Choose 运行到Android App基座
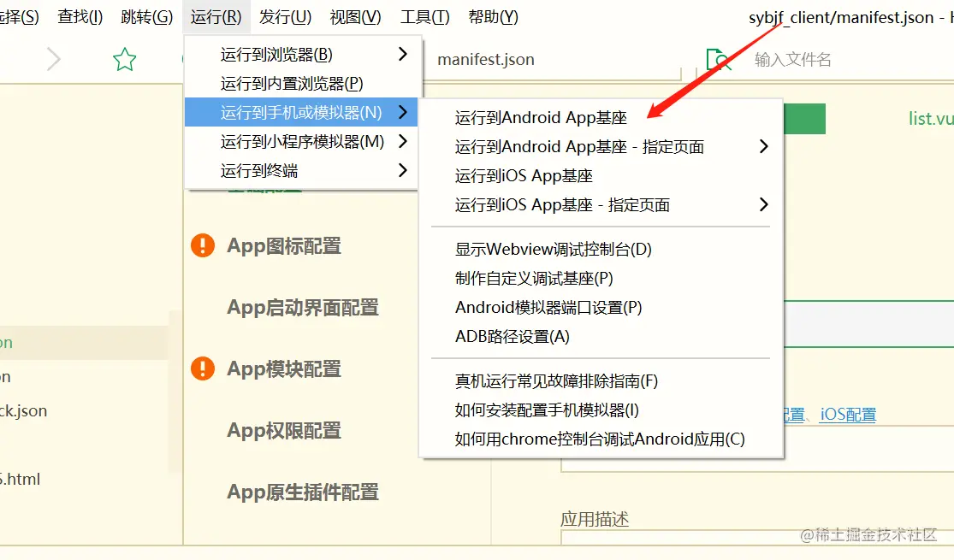This screenshot has width=954, height=560. (601, 117)
